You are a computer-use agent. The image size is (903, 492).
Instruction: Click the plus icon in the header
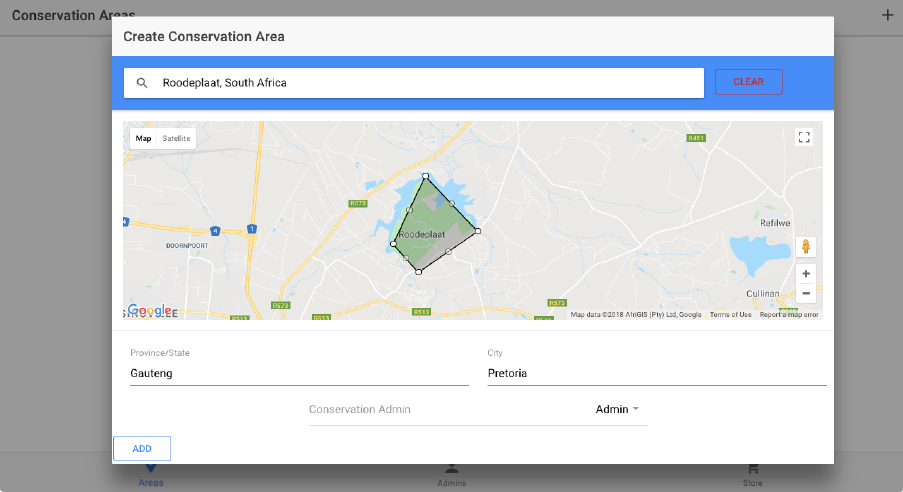887,15
